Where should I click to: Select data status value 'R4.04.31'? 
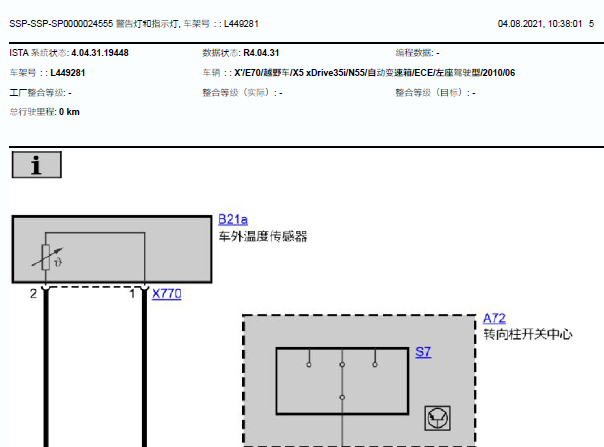261,53
